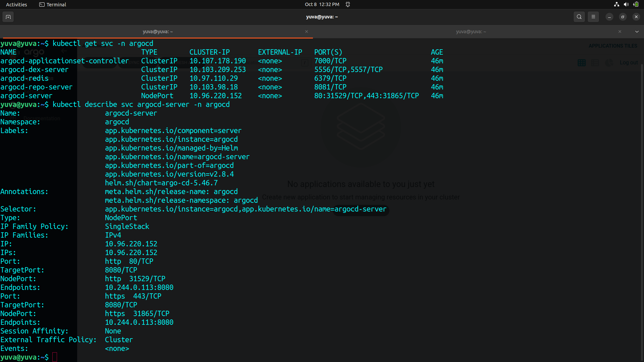Switch to list view in ArgoCD

[x=595, y=63]
